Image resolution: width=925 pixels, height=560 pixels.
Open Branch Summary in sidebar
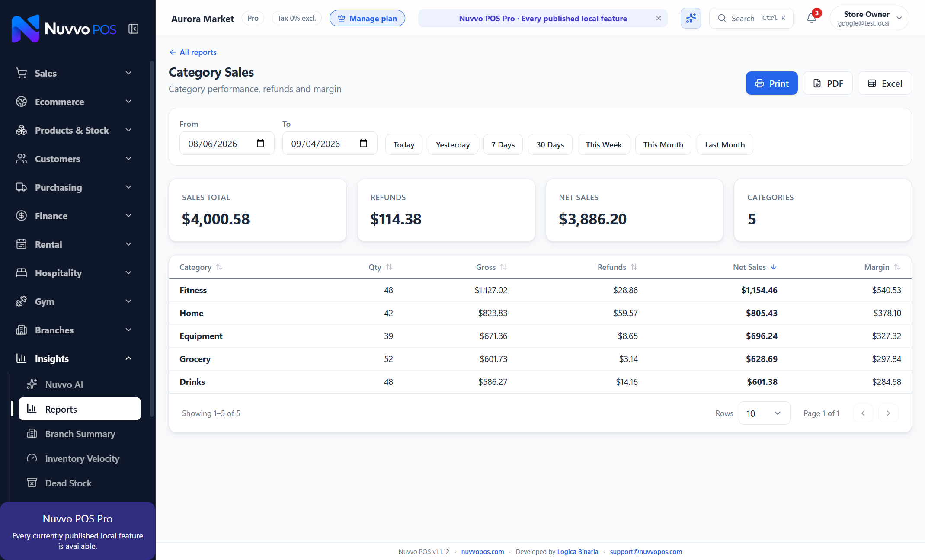click(x=80, y=434)
